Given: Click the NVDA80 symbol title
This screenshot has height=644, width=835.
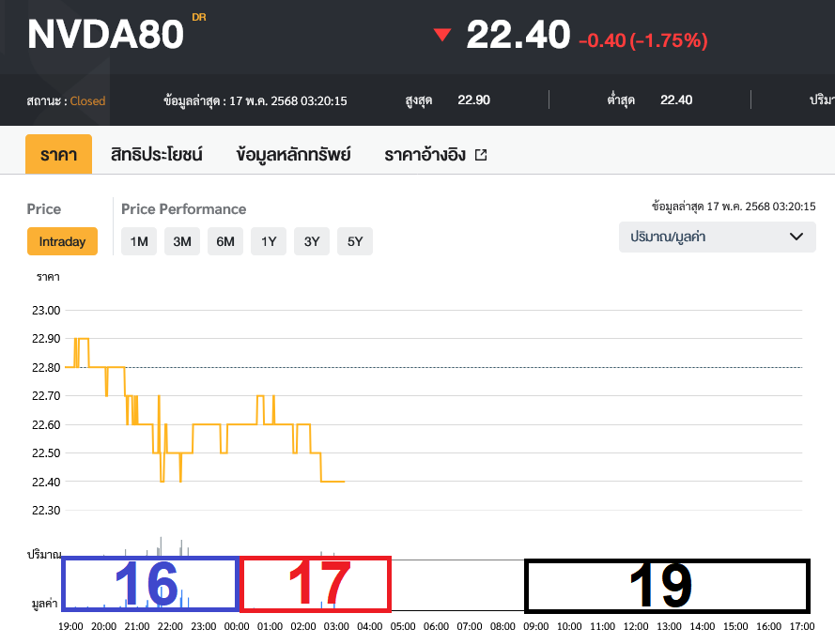Looking at the screenshot, I should (x=106, y=35).
